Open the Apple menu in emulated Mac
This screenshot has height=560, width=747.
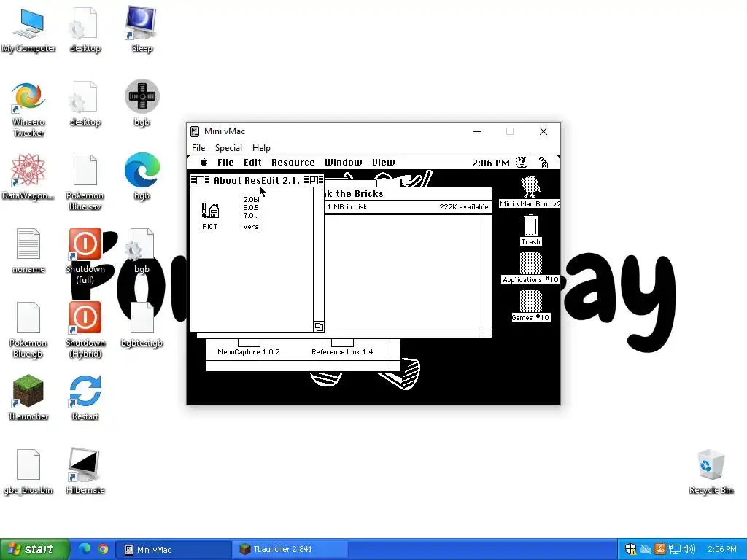[x=204, y=163]
